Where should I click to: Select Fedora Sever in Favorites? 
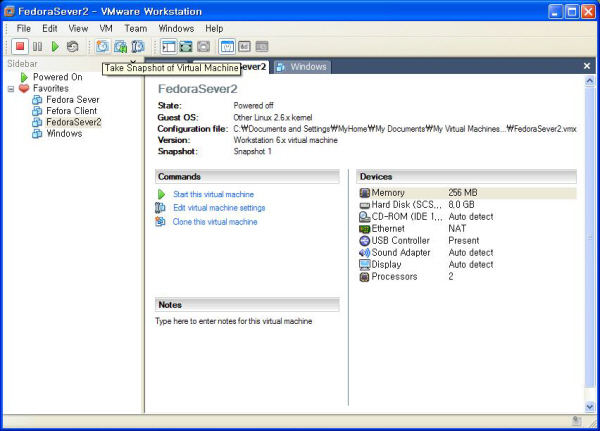point(73,100)
